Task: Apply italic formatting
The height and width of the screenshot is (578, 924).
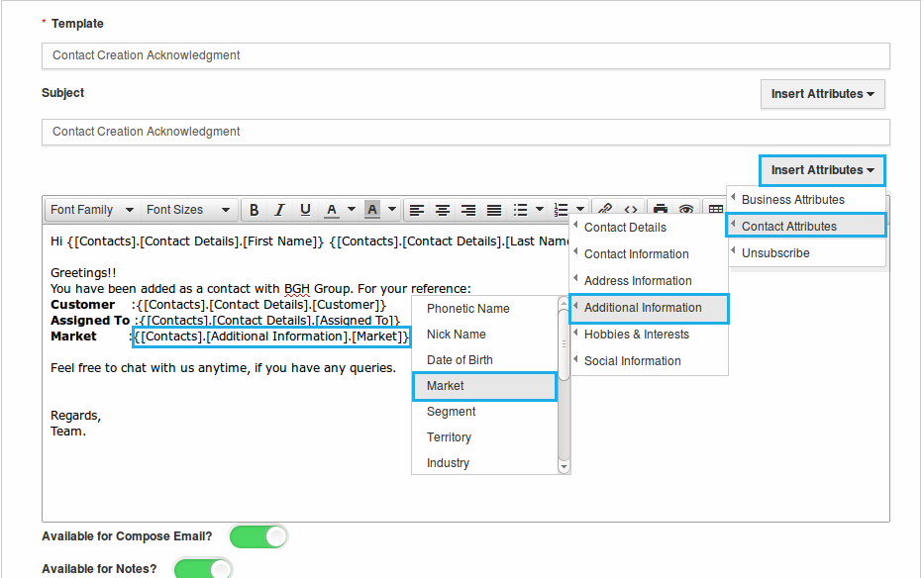Action: pos(279,210)
